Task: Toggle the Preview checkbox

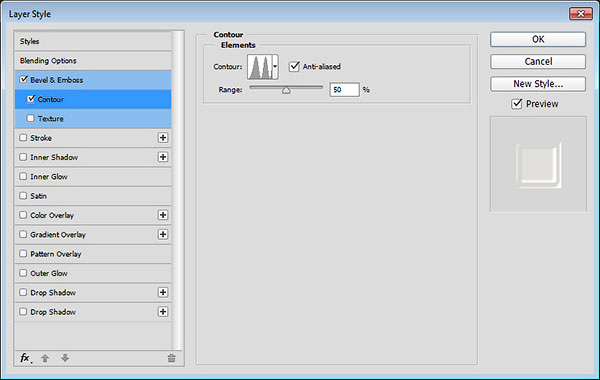Action: [x=517, y=104]
